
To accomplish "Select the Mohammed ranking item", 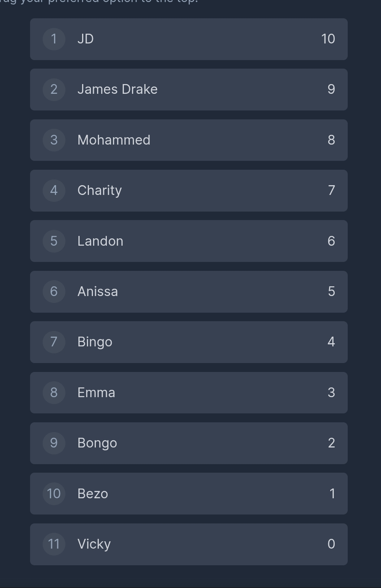I will click(189, 140).
